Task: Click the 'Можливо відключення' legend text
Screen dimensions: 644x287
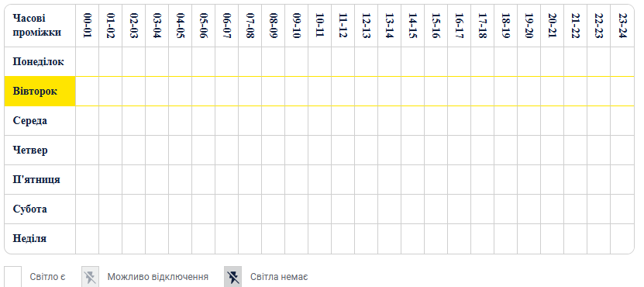Action: coord(158,277)
